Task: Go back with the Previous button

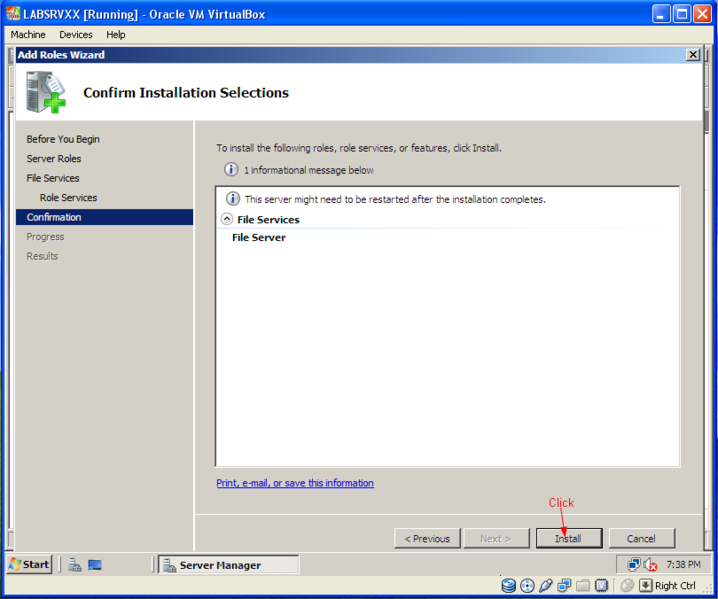Action: pos(427,538)
